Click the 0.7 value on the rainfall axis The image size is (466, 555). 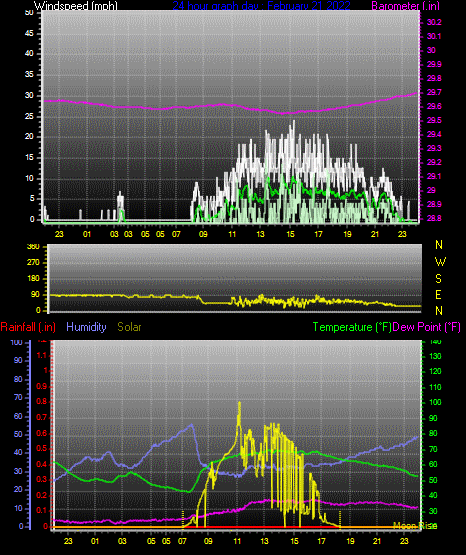click(x=42, y=417)
